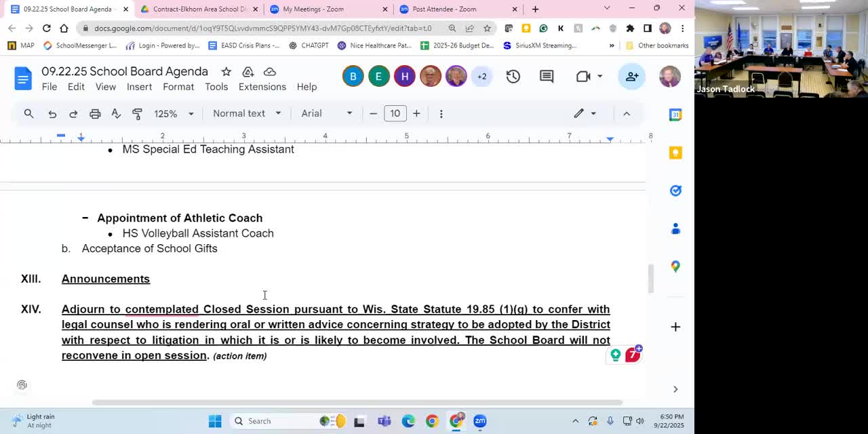
Task: Open the Windows Start menu
Action: coord(215,421)
